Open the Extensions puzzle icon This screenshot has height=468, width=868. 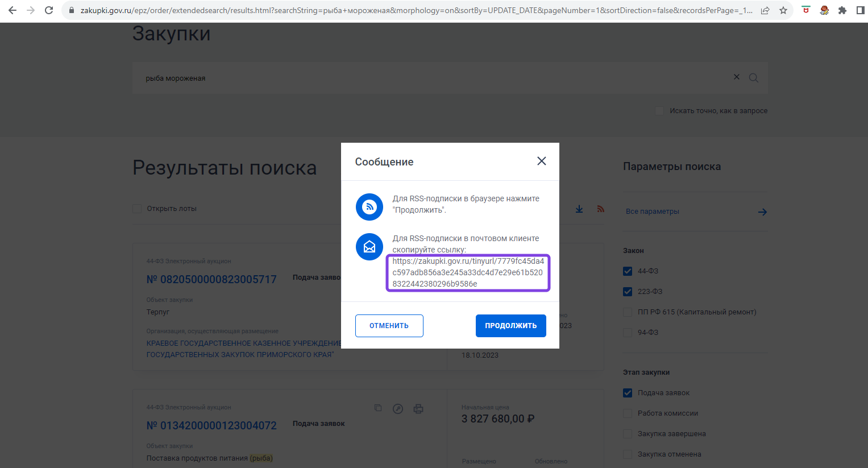point(842,10)
